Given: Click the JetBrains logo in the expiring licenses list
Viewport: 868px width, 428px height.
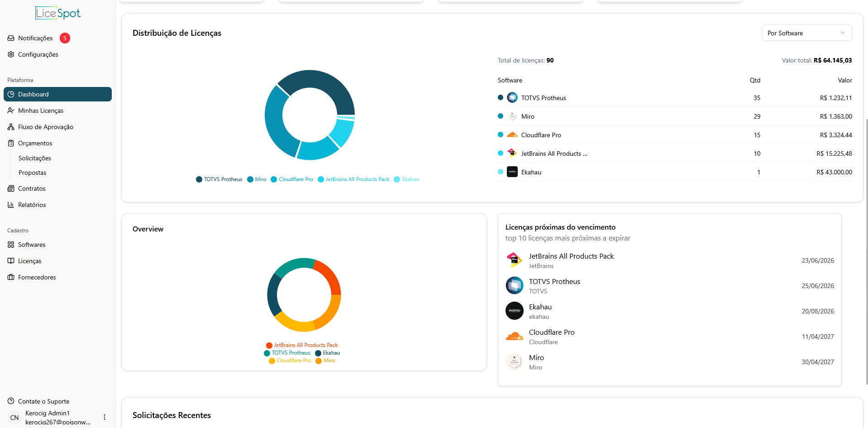Looking at the screenshot, I should [515, 260].
